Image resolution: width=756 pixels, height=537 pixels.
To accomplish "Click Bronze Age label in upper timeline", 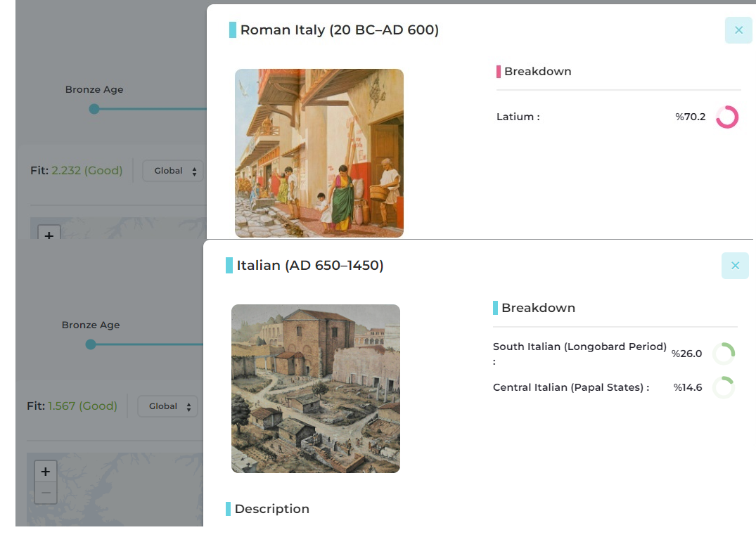I will [x=94, y=90].
